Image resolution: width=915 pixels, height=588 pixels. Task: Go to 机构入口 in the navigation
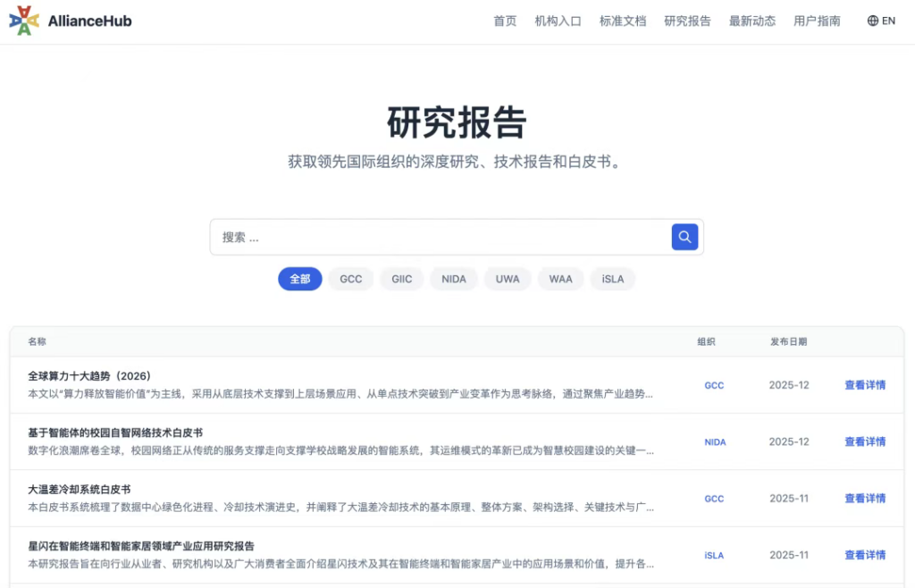click(x=558, y=21)
